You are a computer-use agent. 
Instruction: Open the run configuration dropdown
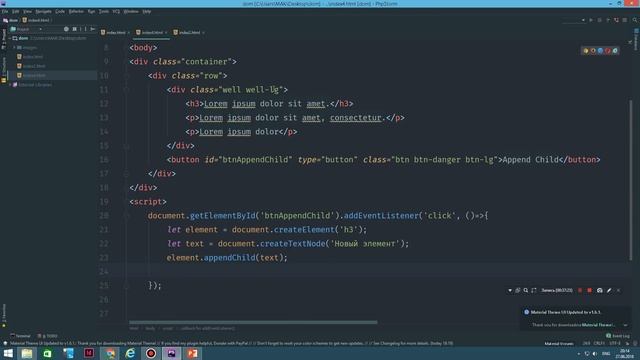[x=574, y=20]
